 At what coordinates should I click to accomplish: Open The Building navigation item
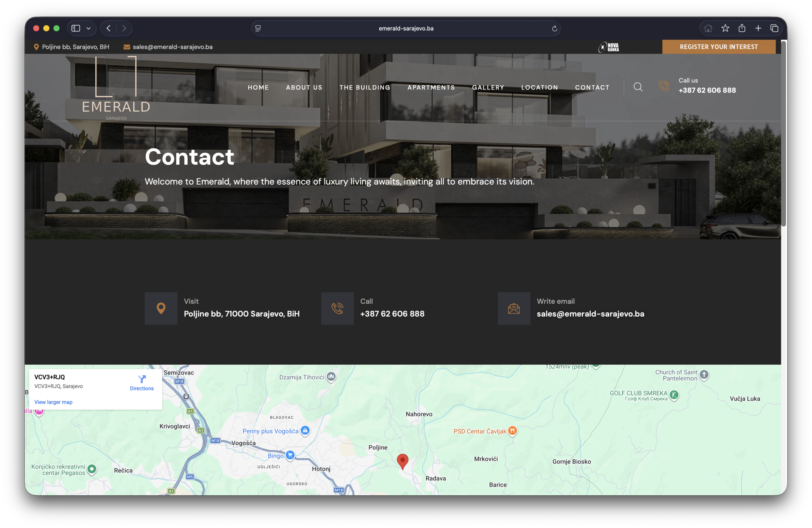pyautogui.click(x=364, y=87)
